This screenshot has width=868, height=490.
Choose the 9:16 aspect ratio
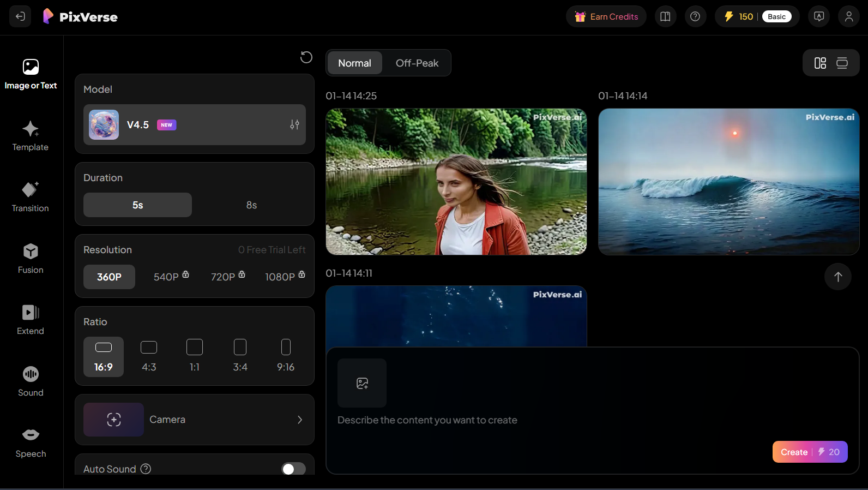point(286,356)
